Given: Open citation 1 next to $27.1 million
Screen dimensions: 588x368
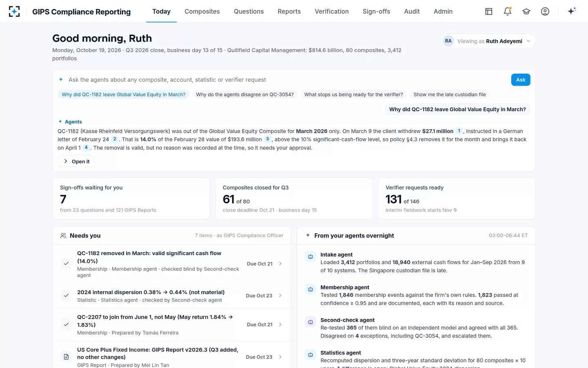Looking at the screenshot, I should coord(459,131).
